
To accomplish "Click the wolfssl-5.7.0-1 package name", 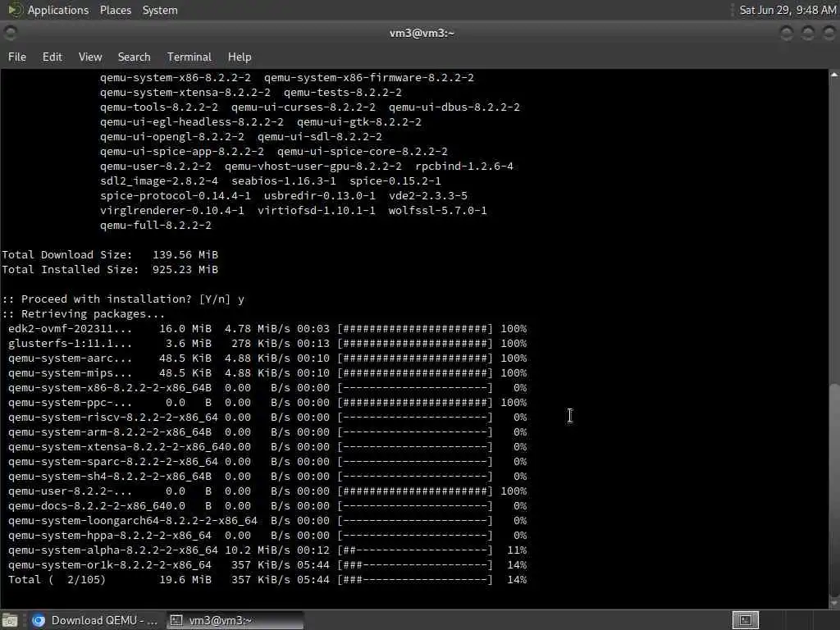I will (438, 211).
